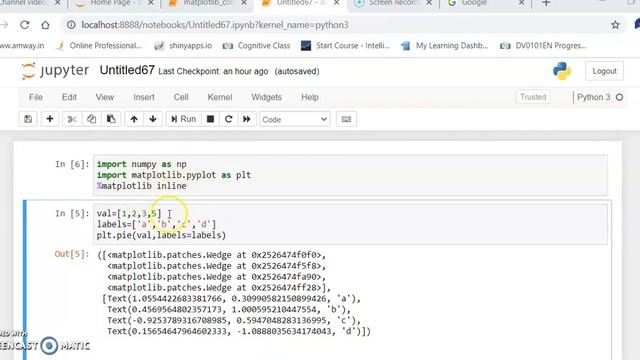Move the selected cell up arrow
This screenshot has height=360, width=640.
point(134,119)
